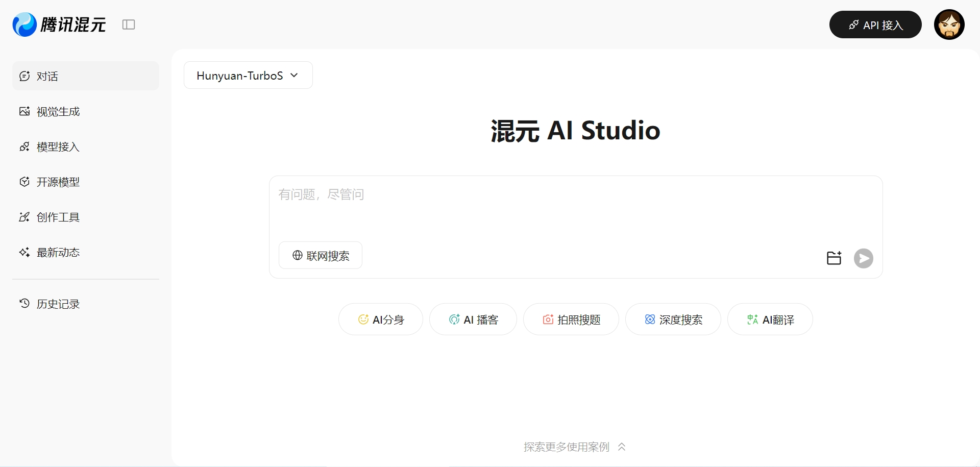
Task: Launch the AI分身 shortcut
Action: pyautogui.click(x=381, y=319)
